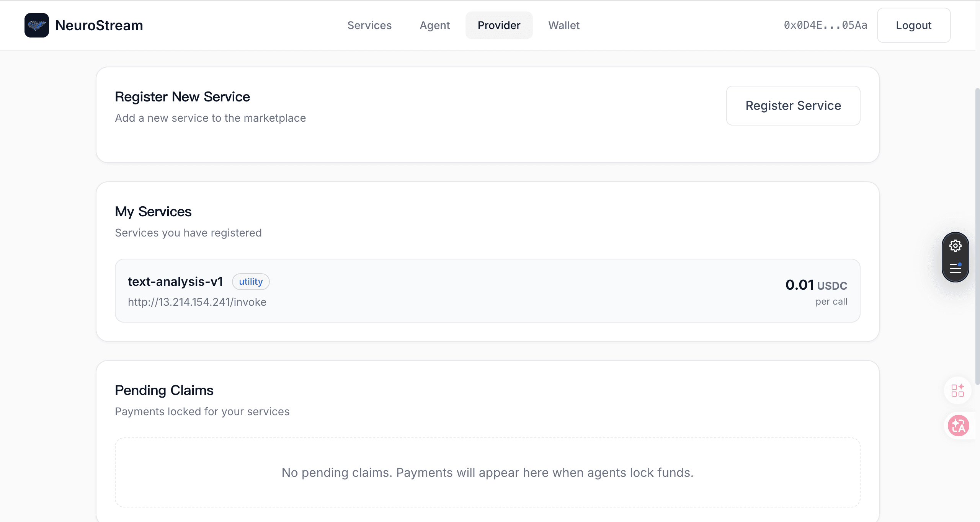Click the pink translate icon
980x522 pixels.
(958, 426)
